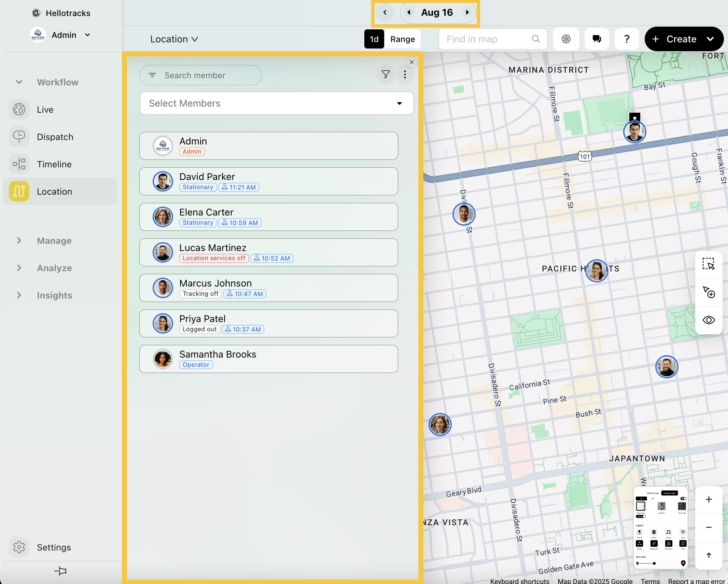Zoom in the map with plus
Viewport: 728px width, 584px height.
(x=709, y=499)
